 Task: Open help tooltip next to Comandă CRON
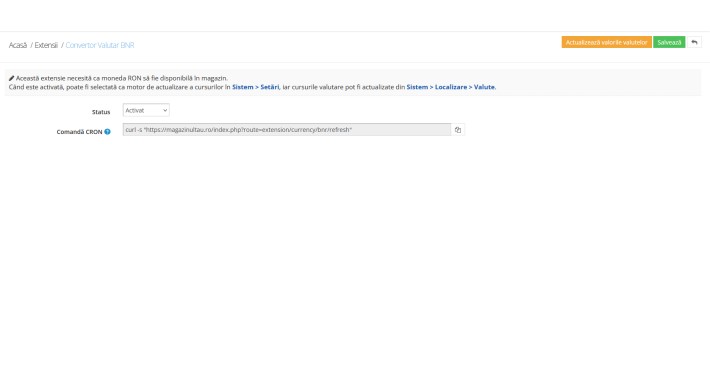[107, 132]
